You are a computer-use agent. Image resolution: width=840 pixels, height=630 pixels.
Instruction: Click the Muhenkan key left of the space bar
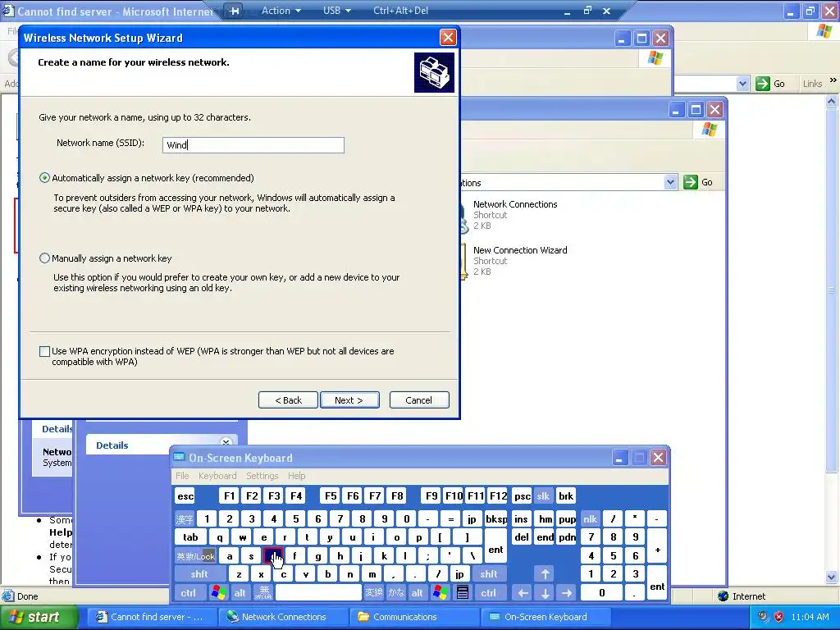coord(262,593)
